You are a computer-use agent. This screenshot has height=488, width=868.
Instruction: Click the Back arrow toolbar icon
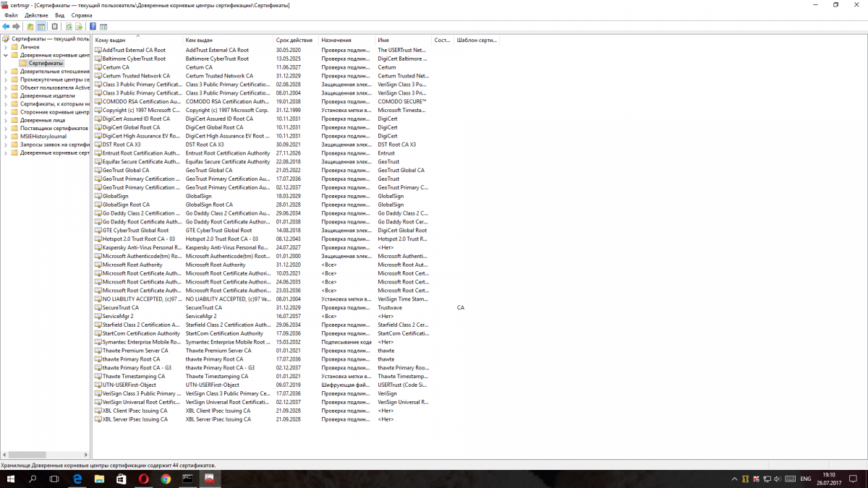coord(6,27)
